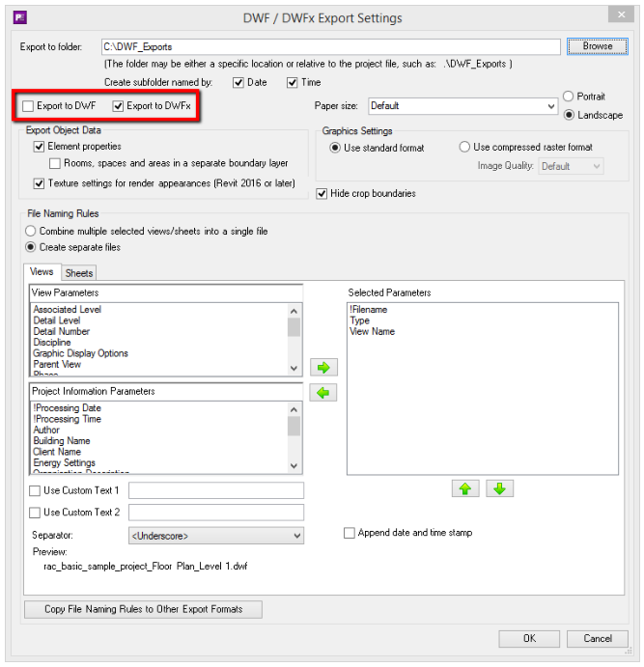644x667 pixels.
Task: Select Discipline in View Parameters
Action: click(52, 343)
